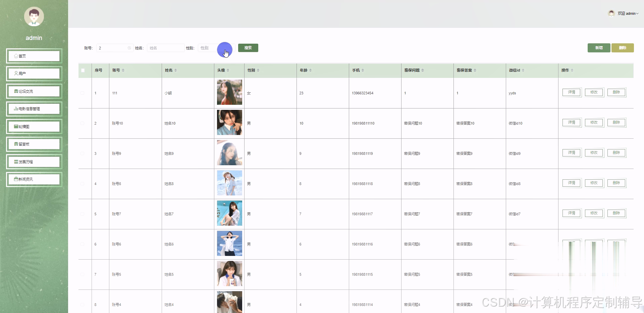
Task: Open 新闻资讯 menu item
Action: [34, 179]
